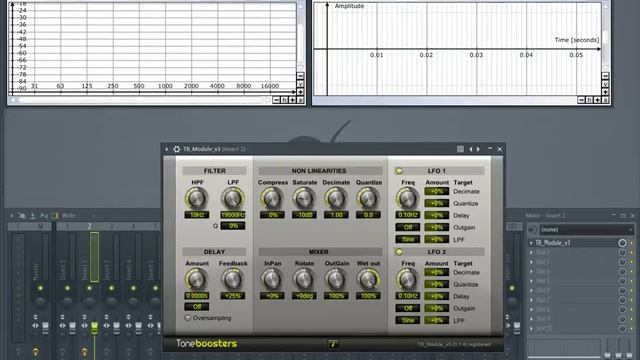The image size is (640, 360).
Task: Open the Delay sync Off selector
Action: pos(197,307)
